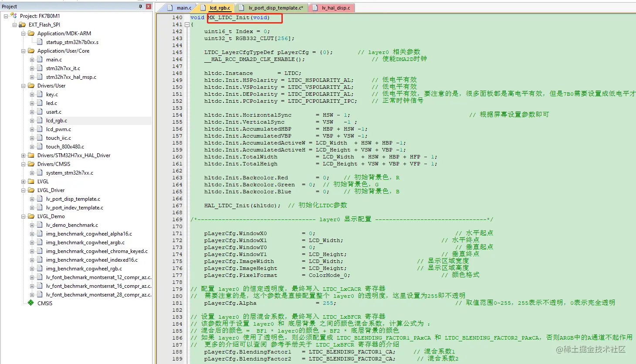
Task: Click the file icon beside key.c
Action: [40, 94]
